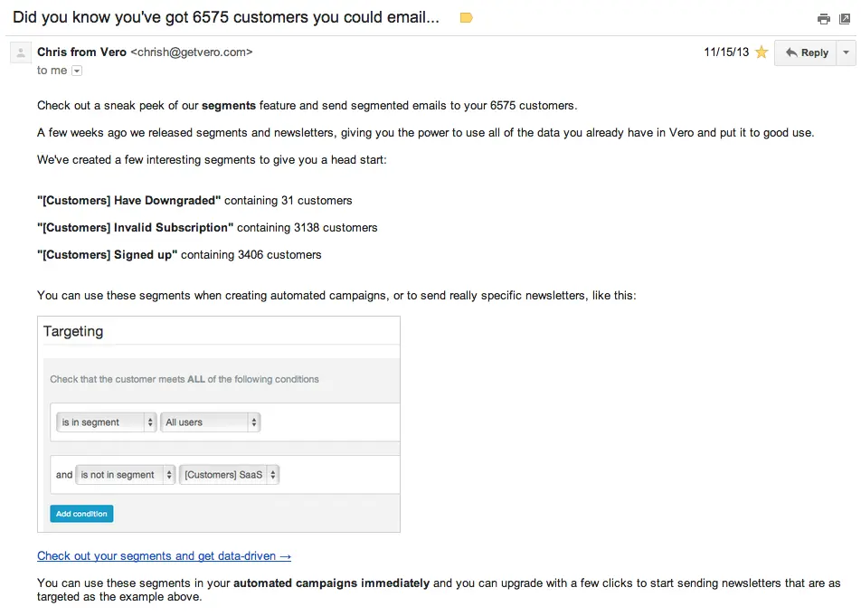The width and height of the screenshot is (861, 616).
Task: Click the yellow importance label marker
Action: click(x=467, y=18)
